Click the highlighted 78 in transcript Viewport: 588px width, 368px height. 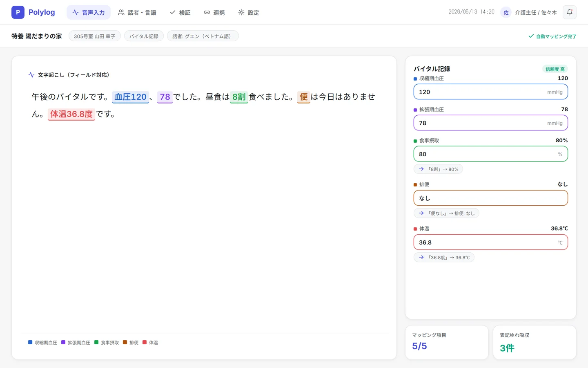[x=165, y=97]
